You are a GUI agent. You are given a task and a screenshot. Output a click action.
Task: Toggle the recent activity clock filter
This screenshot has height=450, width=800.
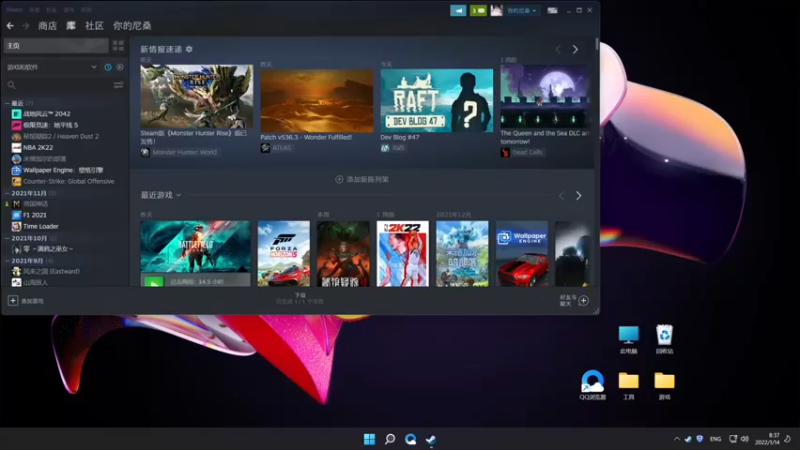pos(108,67)
